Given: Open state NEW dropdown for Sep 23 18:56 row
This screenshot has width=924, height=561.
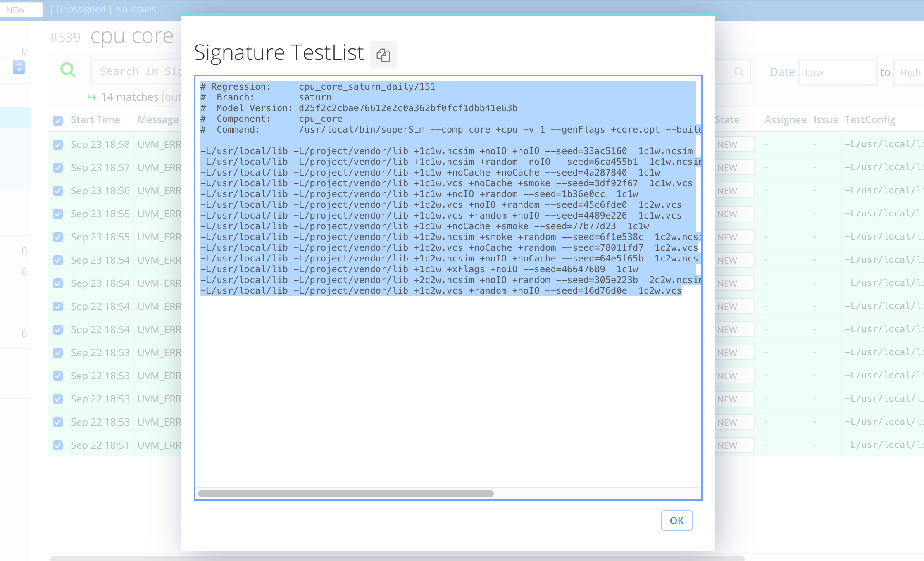Looking at the screenshot, I should coord(735,191).
